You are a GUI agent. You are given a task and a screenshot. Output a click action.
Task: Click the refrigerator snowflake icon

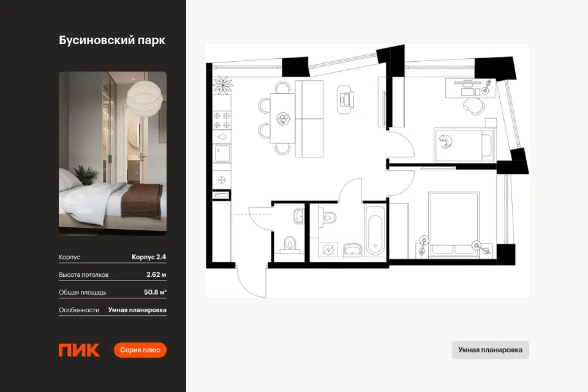pos(222,180)
